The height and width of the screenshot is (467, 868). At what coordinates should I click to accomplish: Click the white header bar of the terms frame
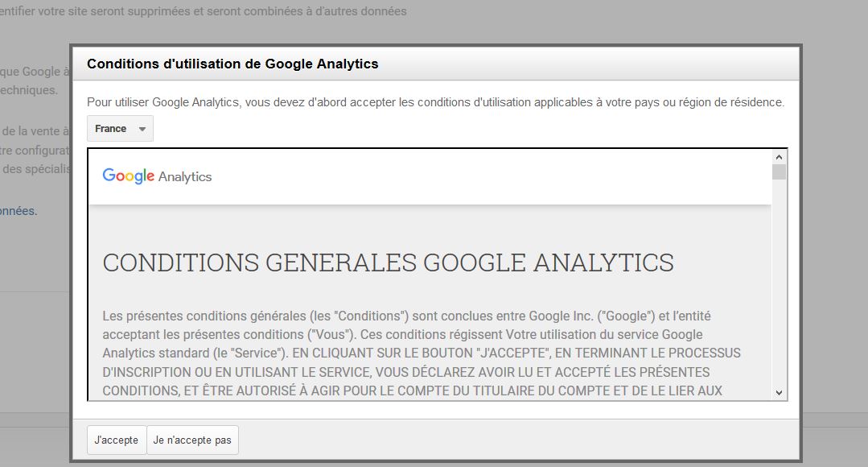coord(430,176)
